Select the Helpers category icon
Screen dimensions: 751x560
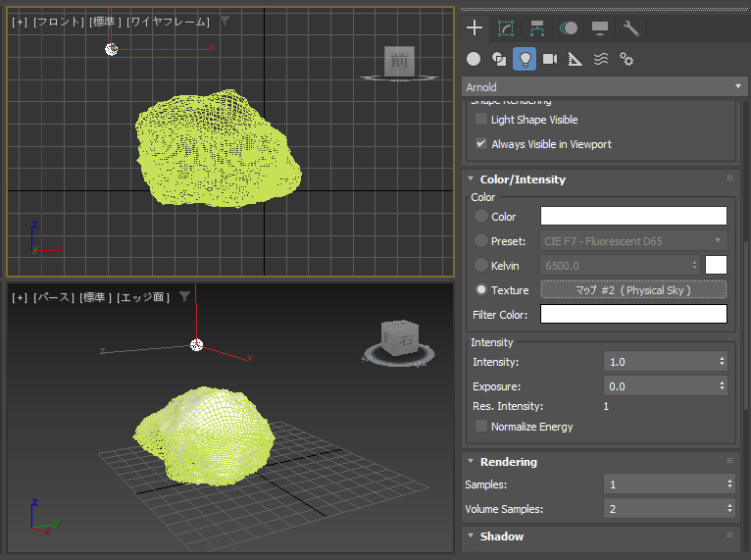click(x=576, y=59)
